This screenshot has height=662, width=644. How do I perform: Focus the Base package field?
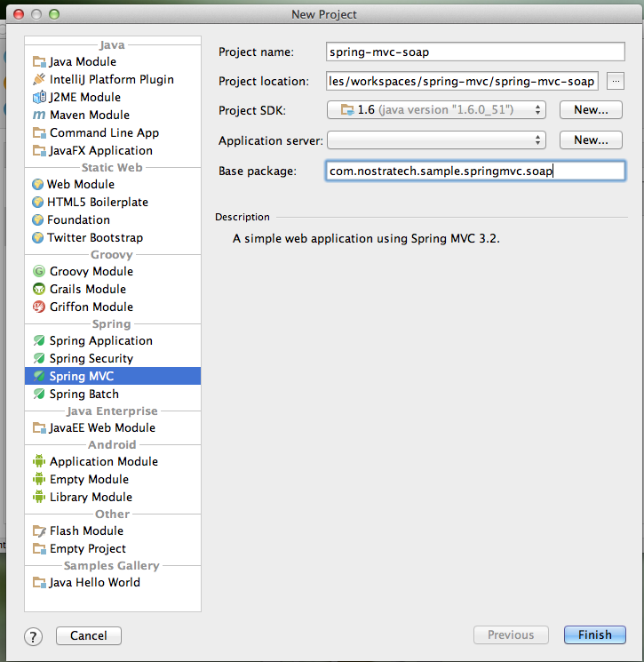(x=475, y=171)
